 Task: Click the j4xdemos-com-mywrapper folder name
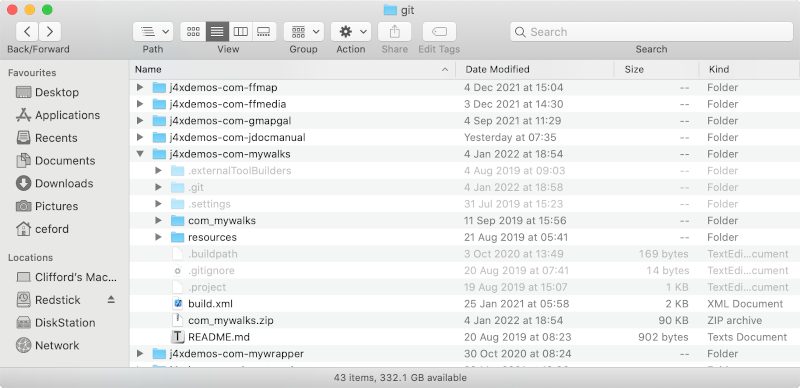click(237, 354)
